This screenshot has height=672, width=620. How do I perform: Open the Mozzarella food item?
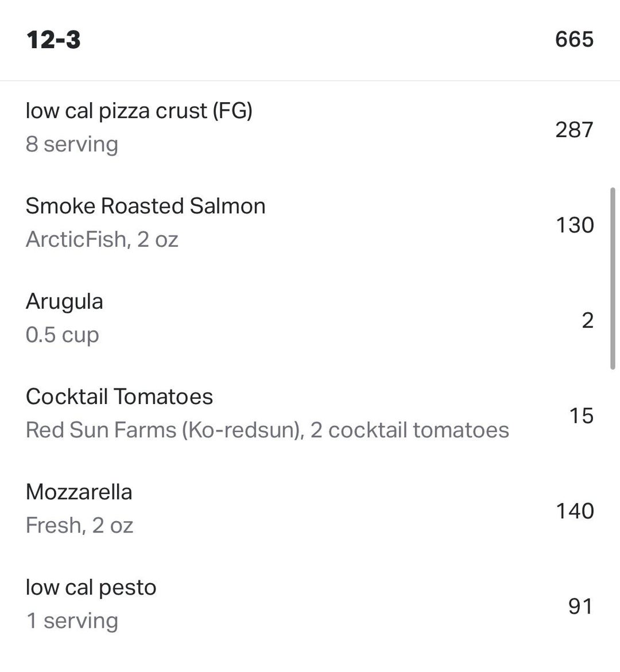79,492
